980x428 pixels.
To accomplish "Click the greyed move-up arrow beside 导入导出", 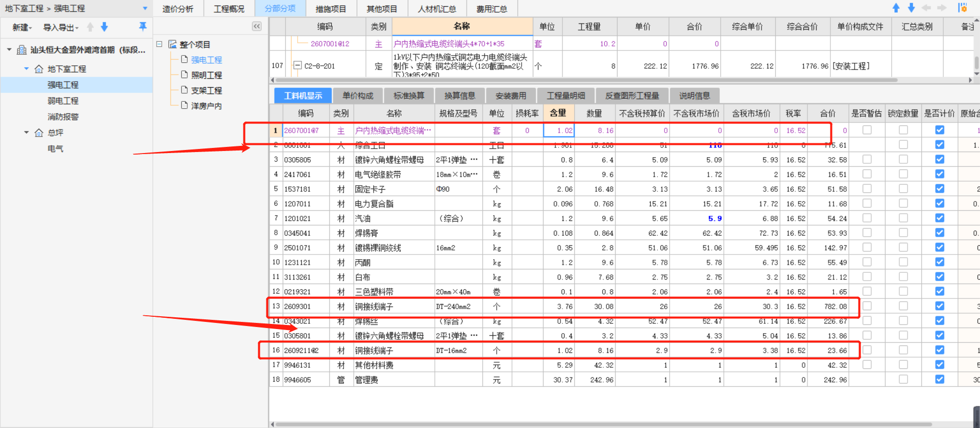I will coord(90,27).
